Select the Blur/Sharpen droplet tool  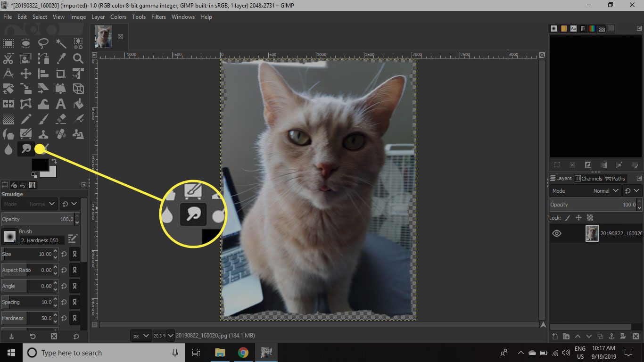tap(8, 149)
